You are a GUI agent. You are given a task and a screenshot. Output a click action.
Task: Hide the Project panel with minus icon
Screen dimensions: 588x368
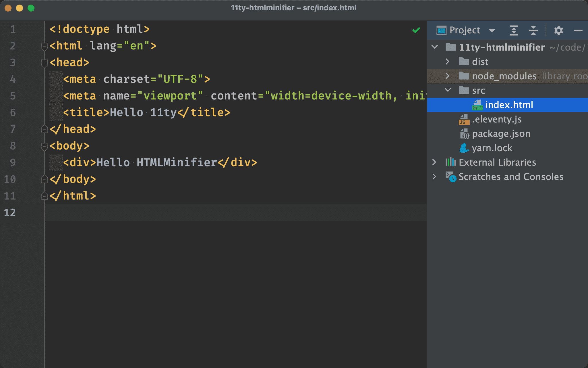click(578, 30)
